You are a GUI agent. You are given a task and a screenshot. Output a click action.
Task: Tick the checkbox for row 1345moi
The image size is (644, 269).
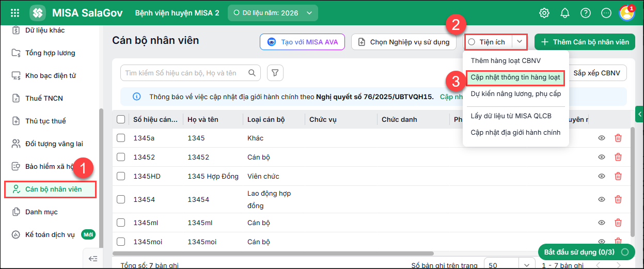pos(121,242)
